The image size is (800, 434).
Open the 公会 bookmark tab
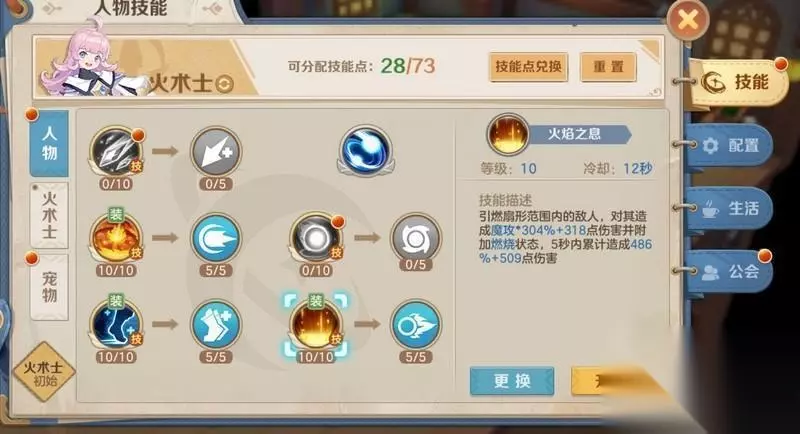[x=730, y=272]
